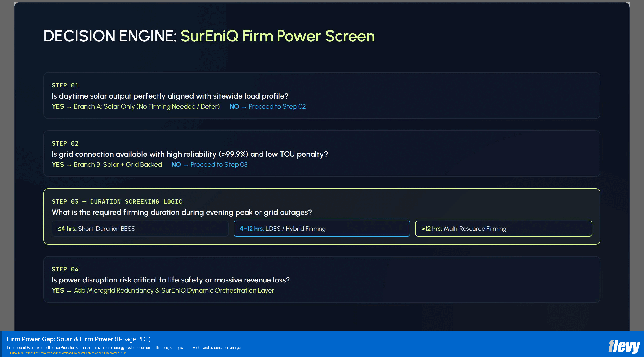
Task: Click 'STEP 03 — DURATION SCREENING LOGIC' label
Action: pyautogui.click(x=117, y=202)
